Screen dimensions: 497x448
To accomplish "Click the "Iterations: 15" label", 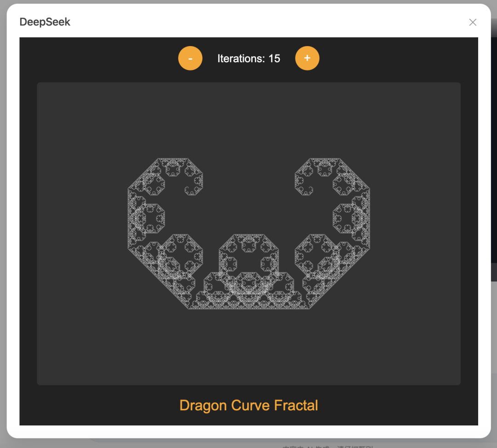I will click(x=248, y=58).
